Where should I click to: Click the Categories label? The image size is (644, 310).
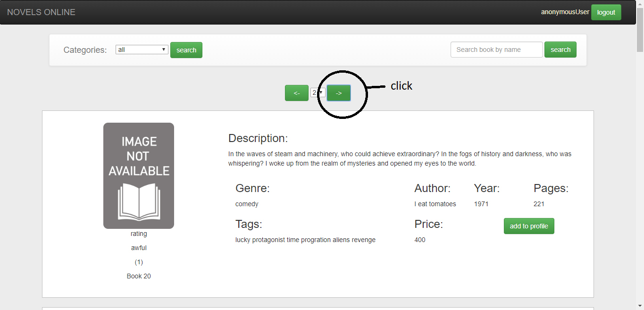tap(85, 50)
